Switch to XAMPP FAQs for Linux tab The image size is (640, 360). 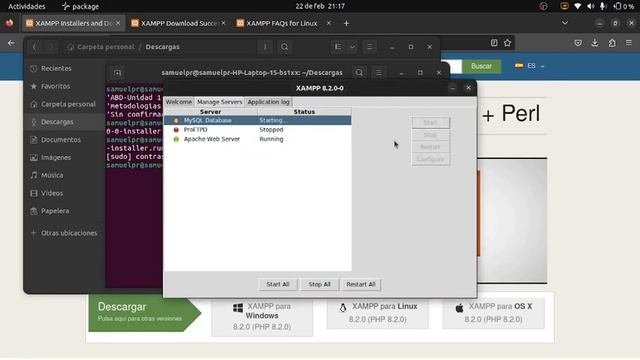pos(284,23)
